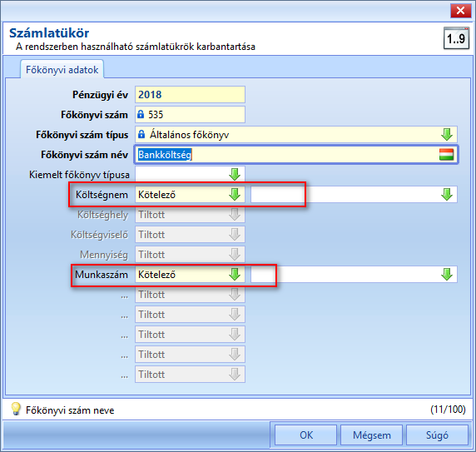Screen dimensions: 476x452
Task: Confirm with the OK button
Action: tap(305, 435)
